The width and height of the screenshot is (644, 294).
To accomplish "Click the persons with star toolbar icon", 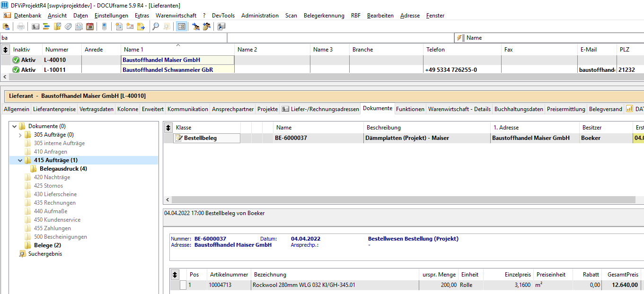I will pos(207,26).
